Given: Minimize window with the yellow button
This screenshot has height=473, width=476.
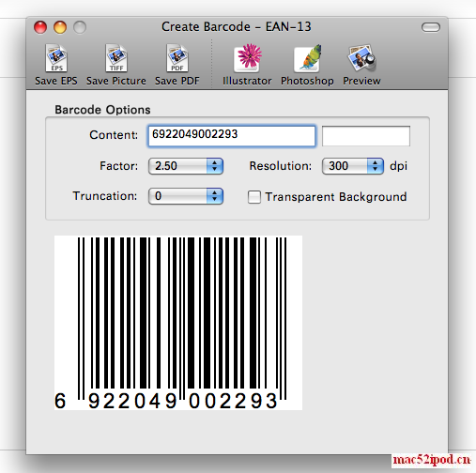Looking at the screenshot, I should pyautogui.click(x=60, y=27).
